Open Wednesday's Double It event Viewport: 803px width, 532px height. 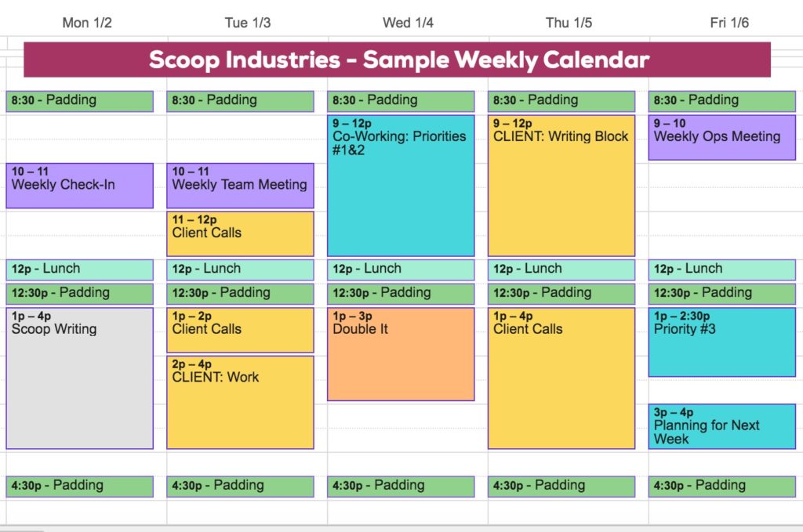(401, 354)
